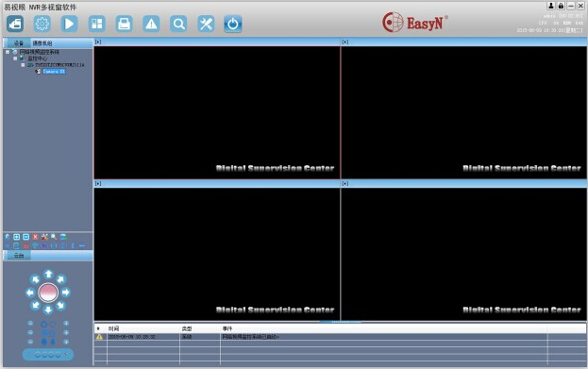Open the wrench and screwdriver tools icon
The width and height of the screenshot is (588, 369).
click(x=206, y=24)
